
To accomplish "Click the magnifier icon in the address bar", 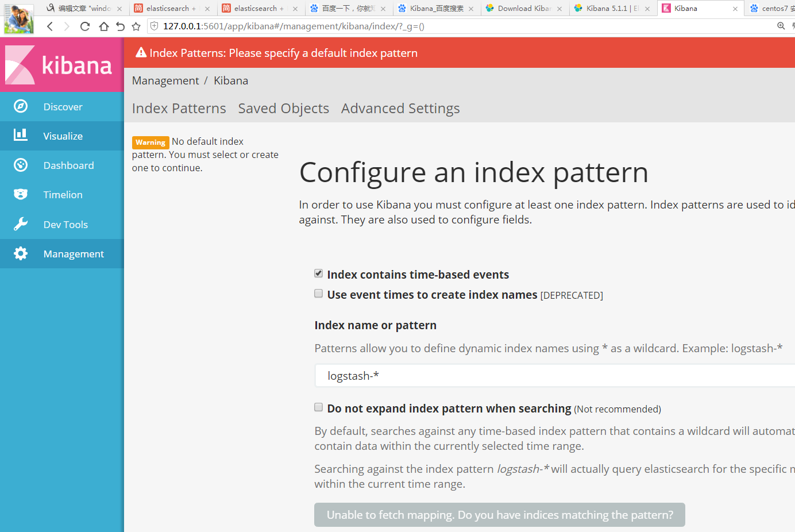I will [x=781, y=26].
